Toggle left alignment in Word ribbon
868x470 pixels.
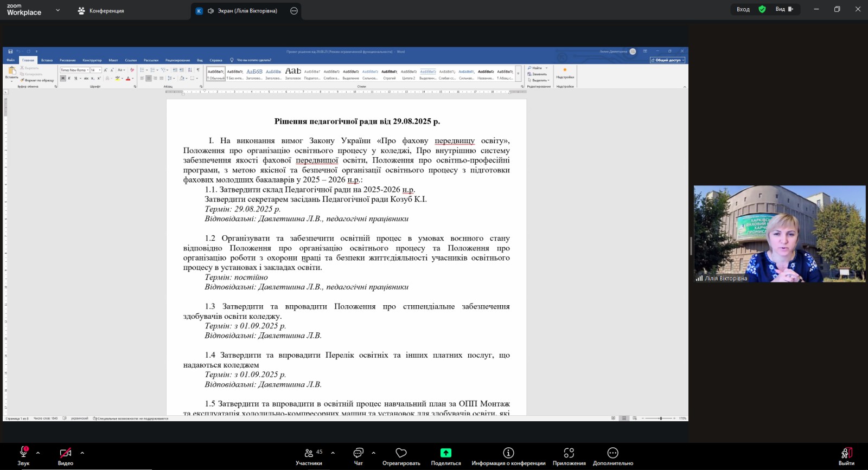142,78
